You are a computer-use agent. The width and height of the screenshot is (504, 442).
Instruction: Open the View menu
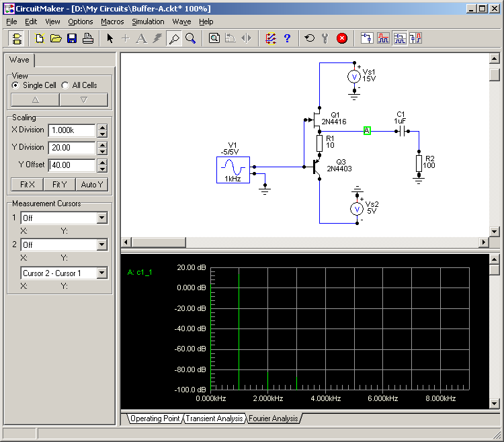(52, 22)
